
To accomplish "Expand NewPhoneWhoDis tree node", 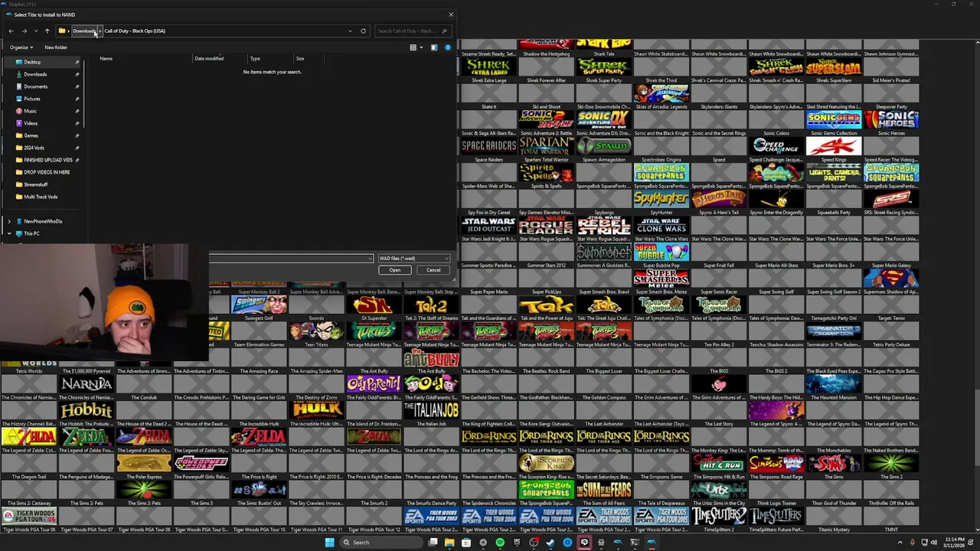I will 9,221.
